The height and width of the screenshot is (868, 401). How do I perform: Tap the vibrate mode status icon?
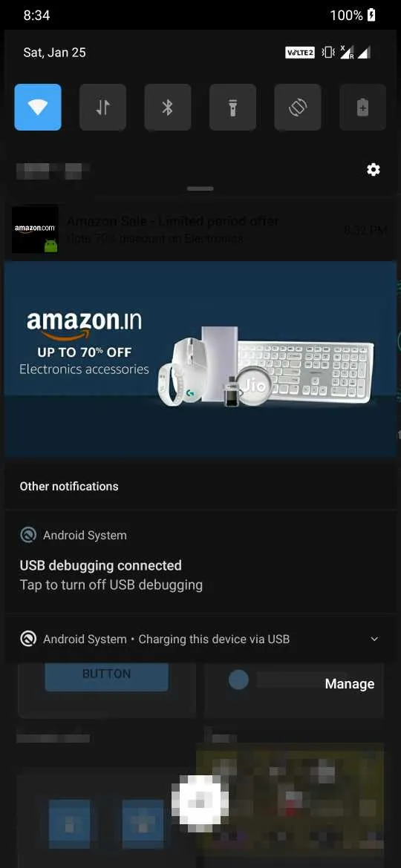(328, 53)
